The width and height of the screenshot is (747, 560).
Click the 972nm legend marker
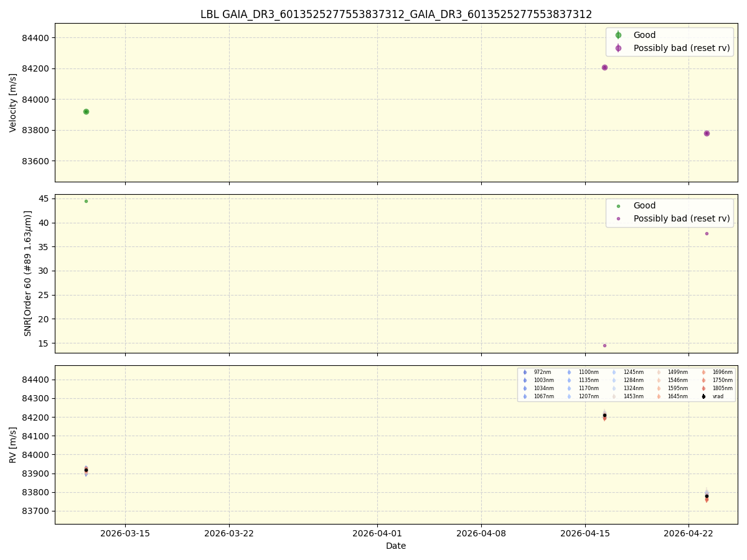pos(525,372)
